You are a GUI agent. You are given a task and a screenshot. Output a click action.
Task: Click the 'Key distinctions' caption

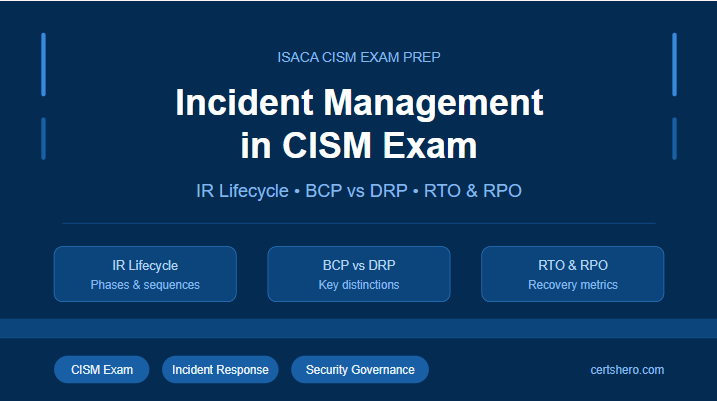(359, 285)
